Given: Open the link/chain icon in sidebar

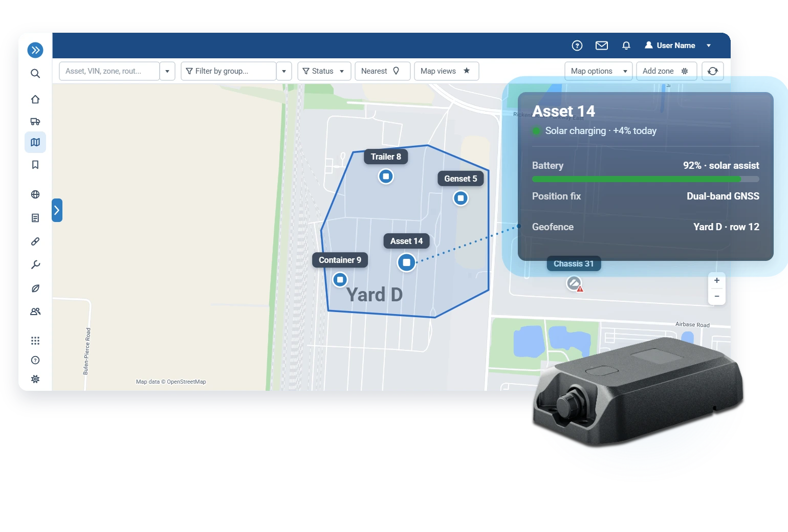Looking at the screenshot, I should click(35, 241).
